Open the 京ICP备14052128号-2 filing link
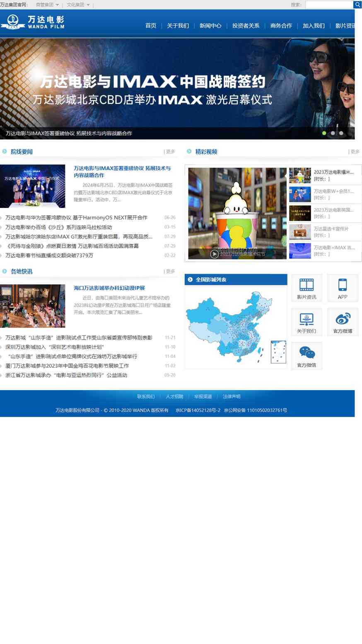Screen dimensions: 362x644 [x=198, y=410]
